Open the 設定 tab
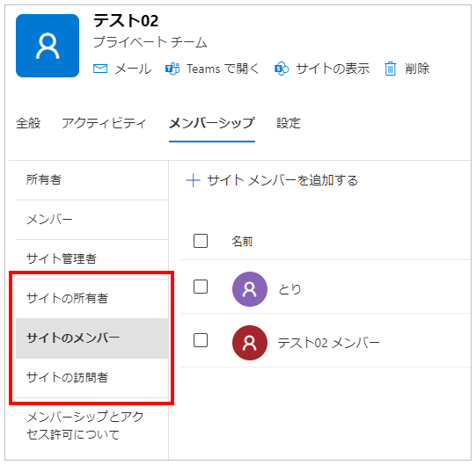Screen dimensions: 476x465 [289, 123]
